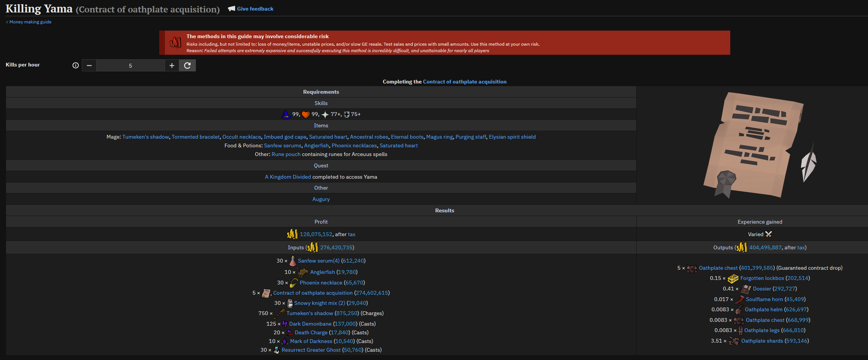Click the Death Charge spell icon

click(x=289, y=332)
